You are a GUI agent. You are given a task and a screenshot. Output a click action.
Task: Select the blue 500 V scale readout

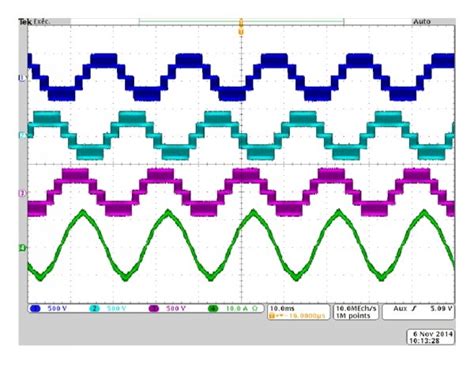57,308
